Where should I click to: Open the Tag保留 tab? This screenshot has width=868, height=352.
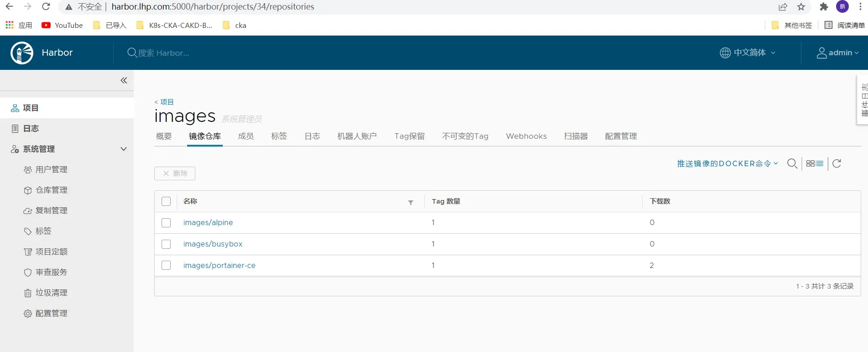409,136
